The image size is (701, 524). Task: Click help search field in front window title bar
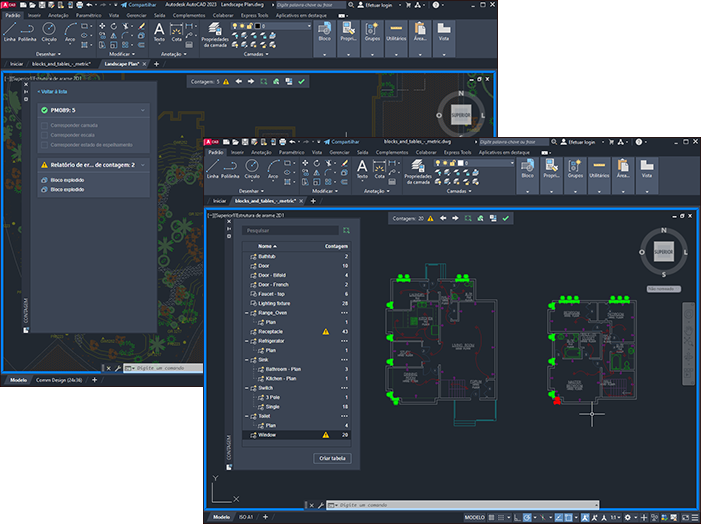pyautogui.click(x=514, y=142)
